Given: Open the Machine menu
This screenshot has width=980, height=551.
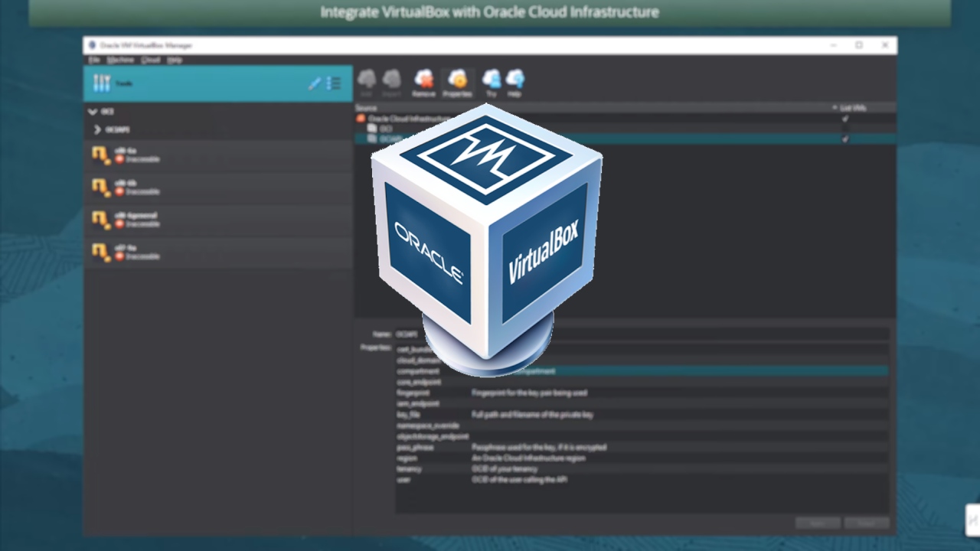Looking at the screenshot, I should pyautogui.click(x=120, y=60).
